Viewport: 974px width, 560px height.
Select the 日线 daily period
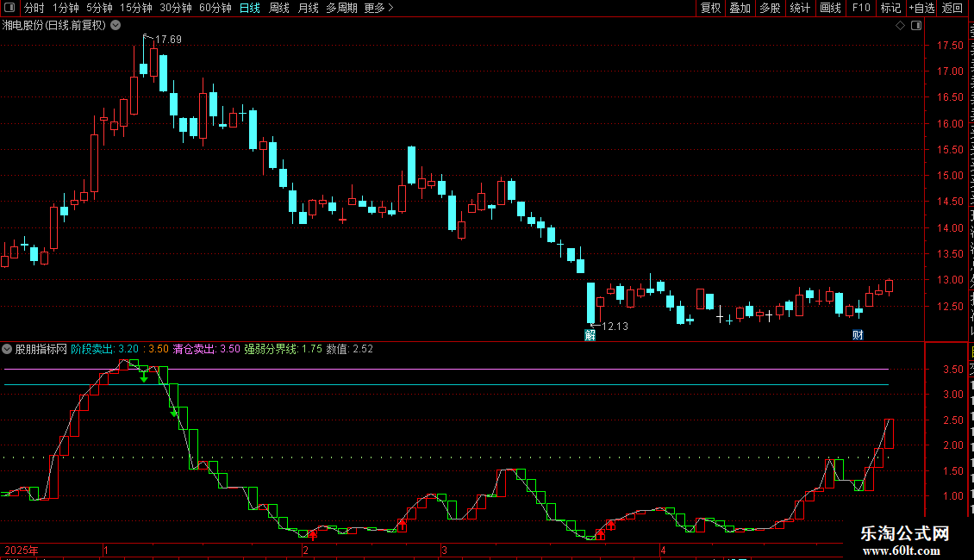250,8
